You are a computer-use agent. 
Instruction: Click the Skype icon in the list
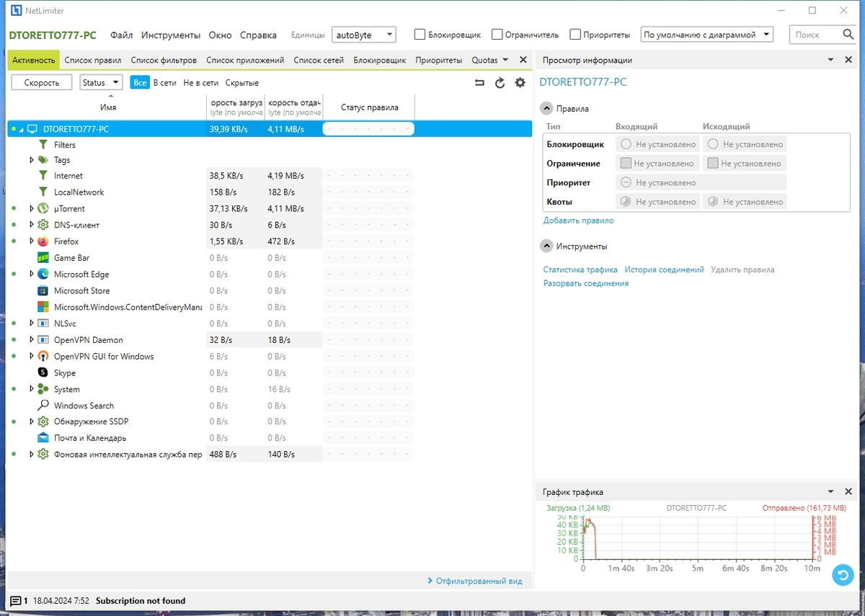click(43, 373)
